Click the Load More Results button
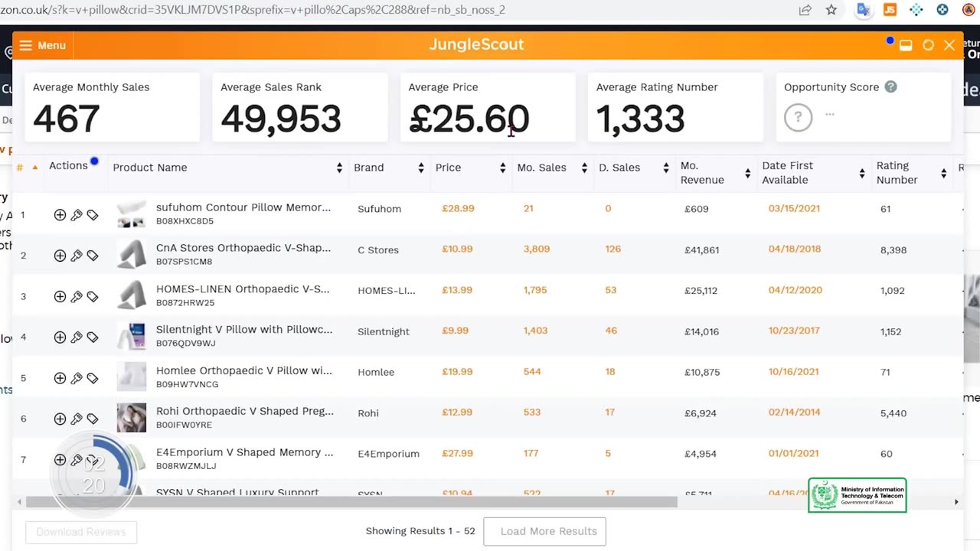Screen dimensions: 980x551 coord(544,531)
